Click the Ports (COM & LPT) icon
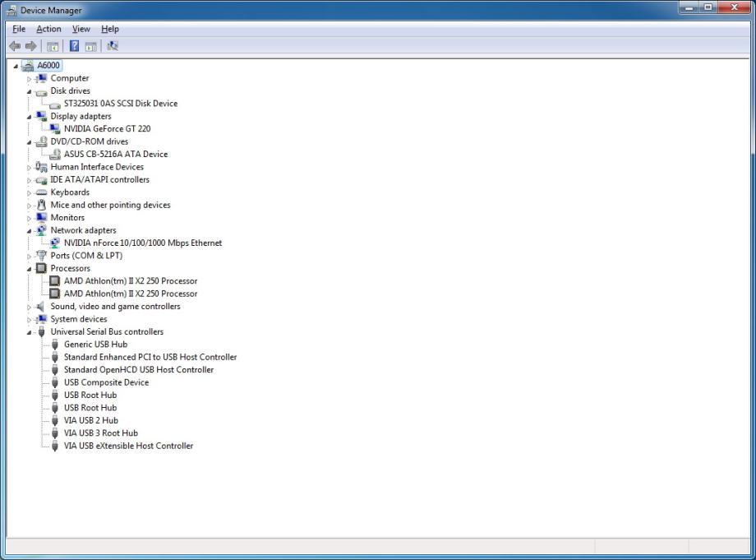Viewport: 756px width, 560px height. click(x=41, y=256)
